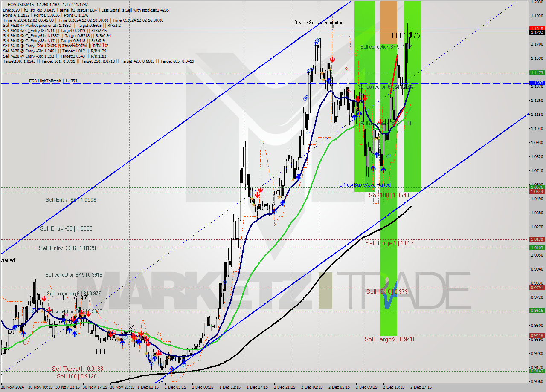Click the blue 1.1393 price tag
The height and width of the screenshot is (392, 546).
tap(537, 83)
